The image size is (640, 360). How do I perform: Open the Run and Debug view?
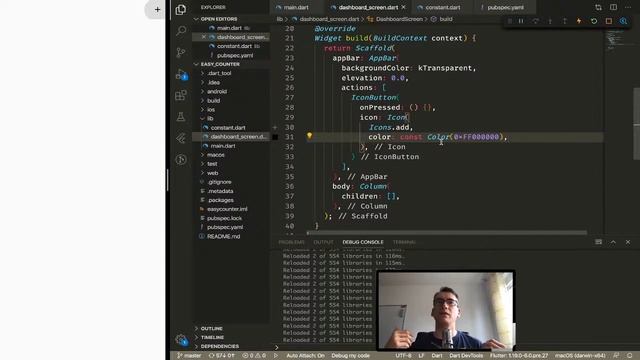[x=181, y=74]
